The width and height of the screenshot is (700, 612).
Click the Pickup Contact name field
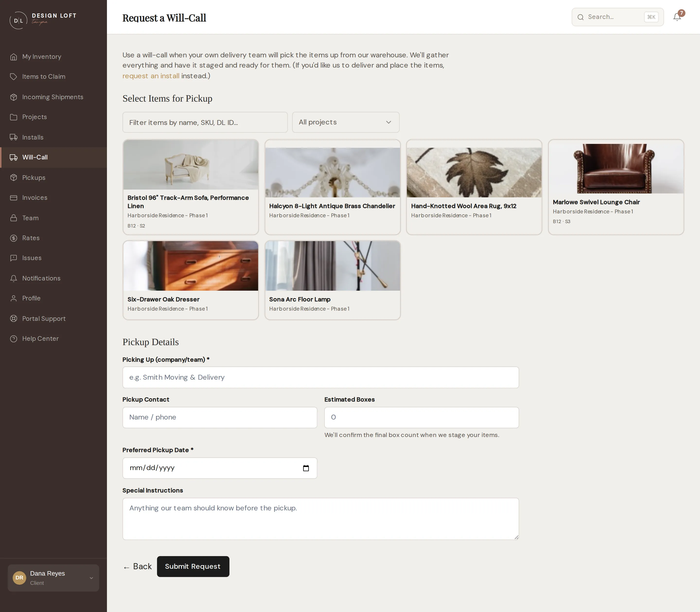220,417
